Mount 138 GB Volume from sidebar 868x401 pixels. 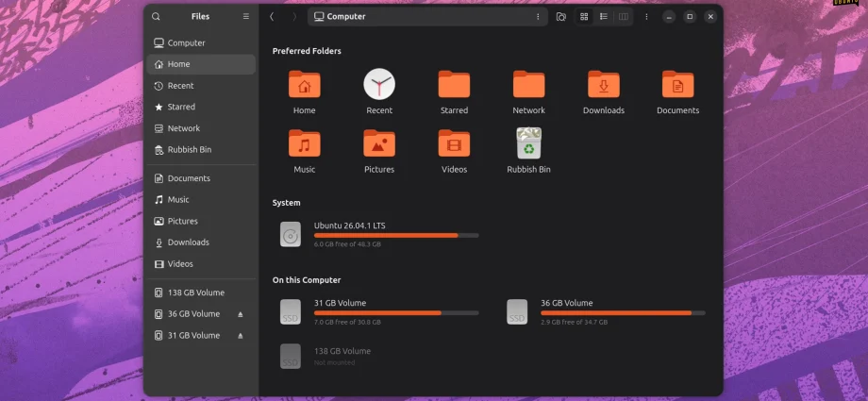[x=201, y=292]
